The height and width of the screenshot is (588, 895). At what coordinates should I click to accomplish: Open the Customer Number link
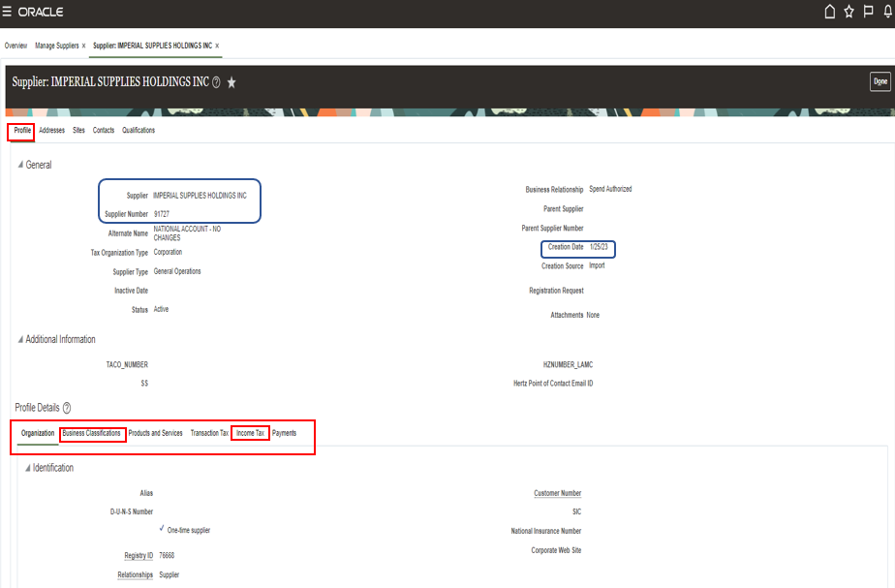click(557, 493)
